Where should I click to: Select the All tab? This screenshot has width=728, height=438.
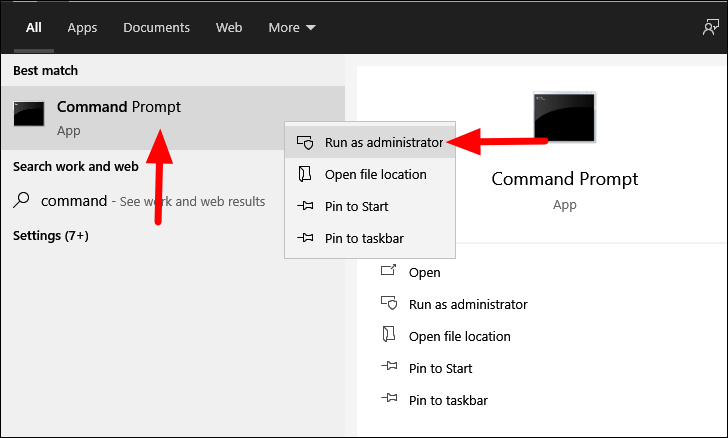click(x=33, y=27)
